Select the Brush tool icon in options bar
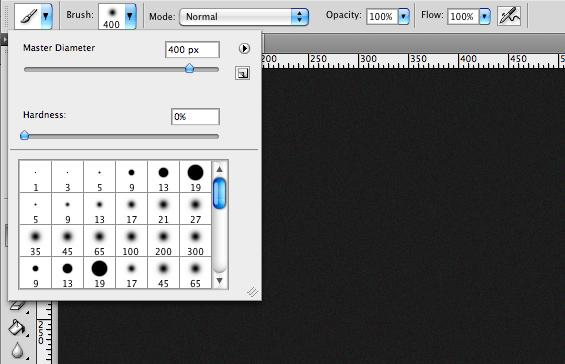The width and height of the screenshot is (565, 364). pyautogui.click(x=28, y=16)
